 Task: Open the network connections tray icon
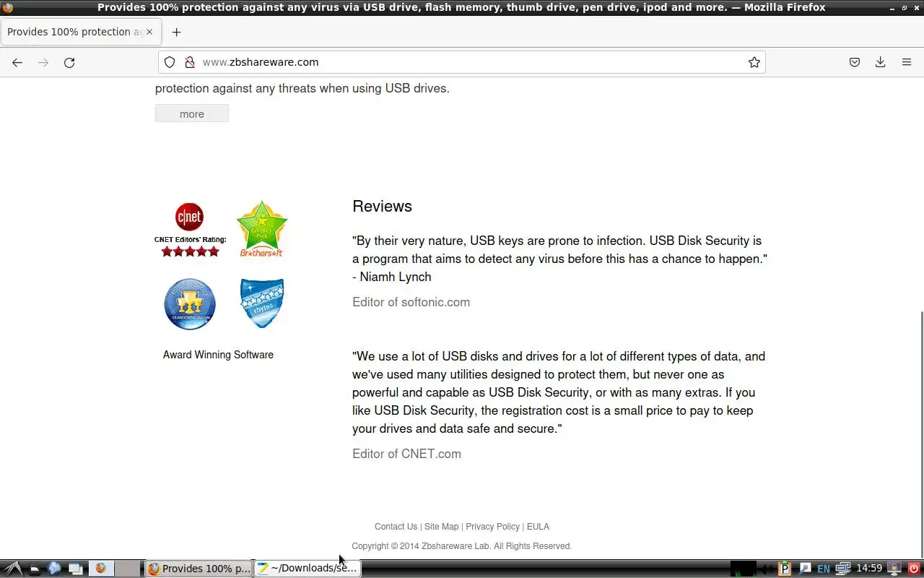(x=842, y=569)
